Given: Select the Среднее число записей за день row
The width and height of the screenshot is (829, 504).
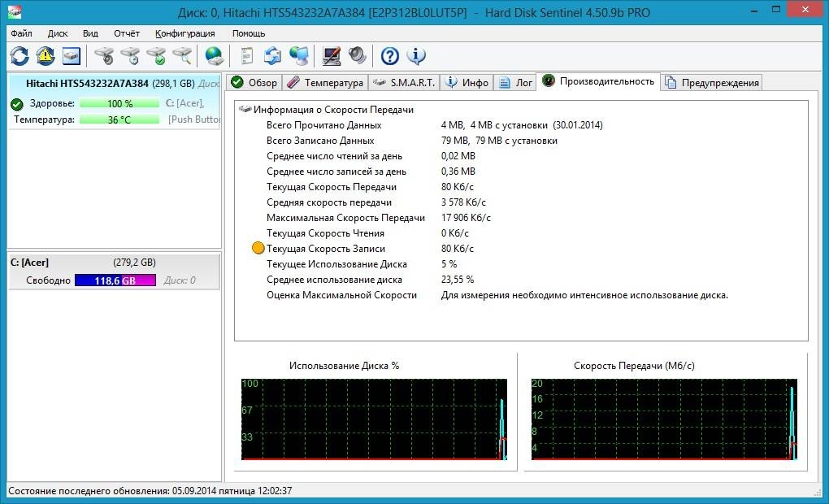Looking at the screenshot, I should point(371,171).
